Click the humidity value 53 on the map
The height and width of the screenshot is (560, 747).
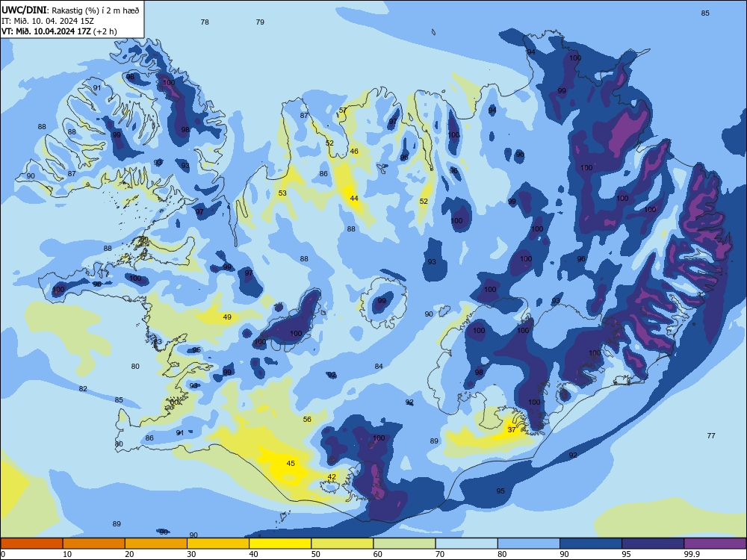[x=282, y=193]
